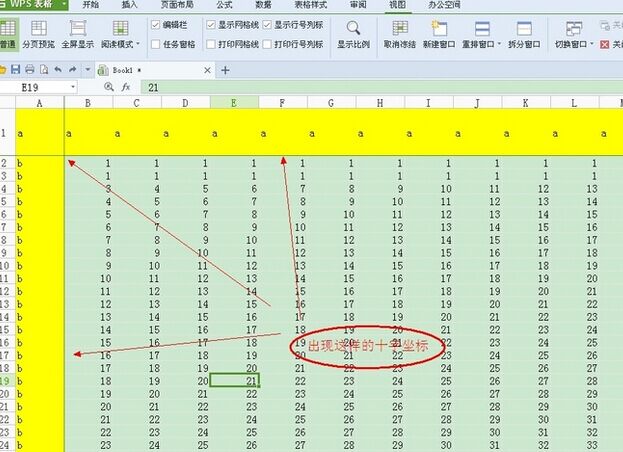
Task: Open the 开始 (Home) ribbon tab
Action: (91, 5)
